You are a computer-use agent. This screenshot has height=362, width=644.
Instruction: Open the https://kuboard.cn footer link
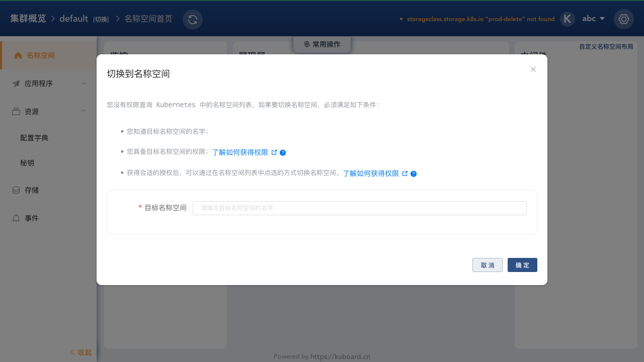[x=340, y=356]
